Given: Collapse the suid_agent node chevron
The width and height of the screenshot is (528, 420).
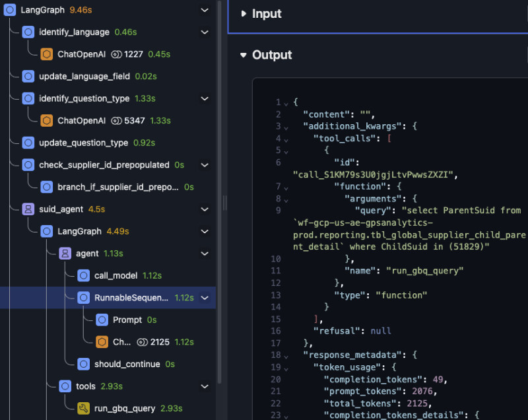Looking at the screenshot, I should click(x=204, y=209).
